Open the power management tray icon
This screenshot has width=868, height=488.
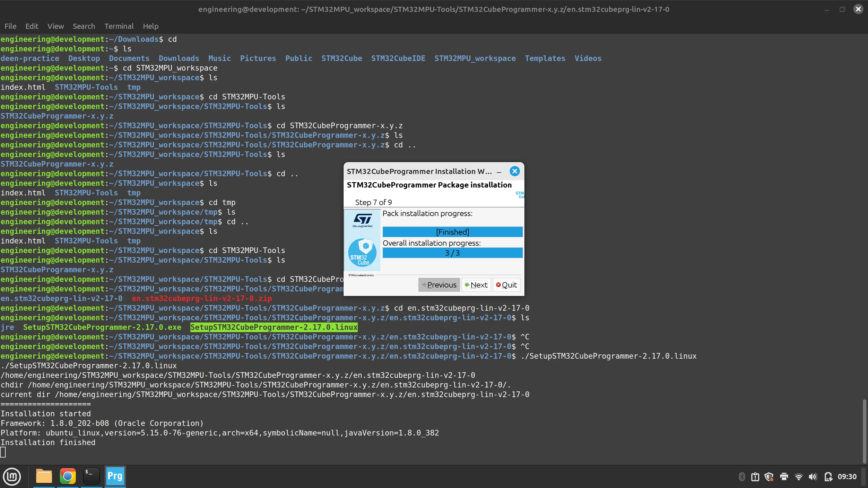pos(828,476)
